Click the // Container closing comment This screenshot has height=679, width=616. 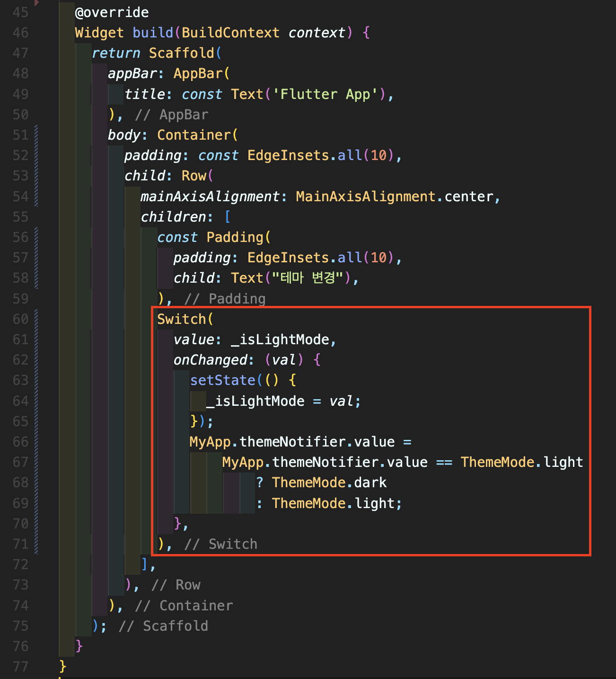[184, 606]
